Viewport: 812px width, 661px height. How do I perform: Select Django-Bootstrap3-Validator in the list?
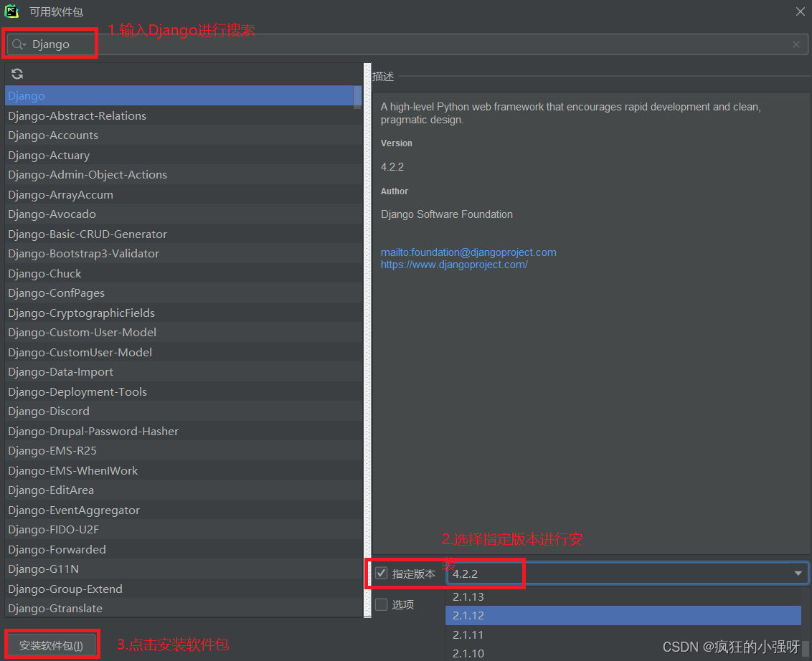coord(184,254)
